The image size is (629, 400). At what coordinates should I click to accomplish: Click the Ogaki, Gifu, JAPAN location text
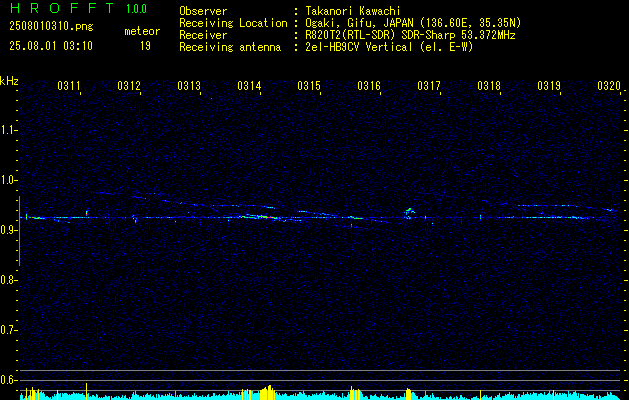click(413, 23)
